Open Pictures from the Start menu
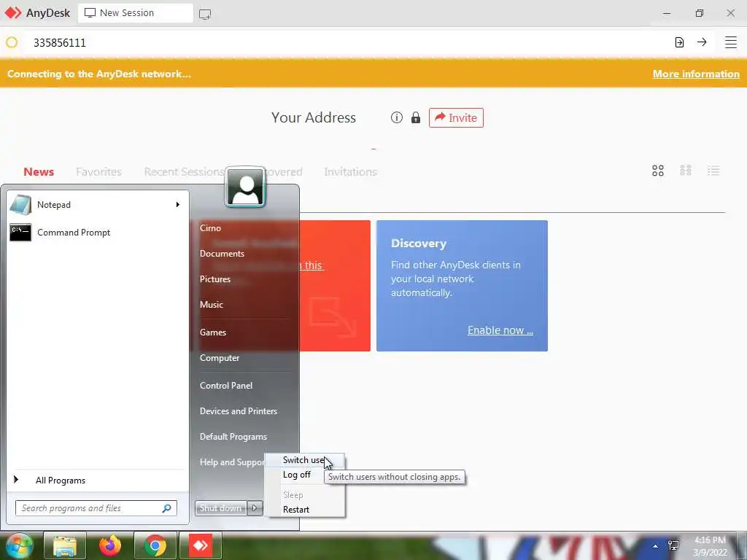Screen dimensions: 747x560 coord(215,279)
